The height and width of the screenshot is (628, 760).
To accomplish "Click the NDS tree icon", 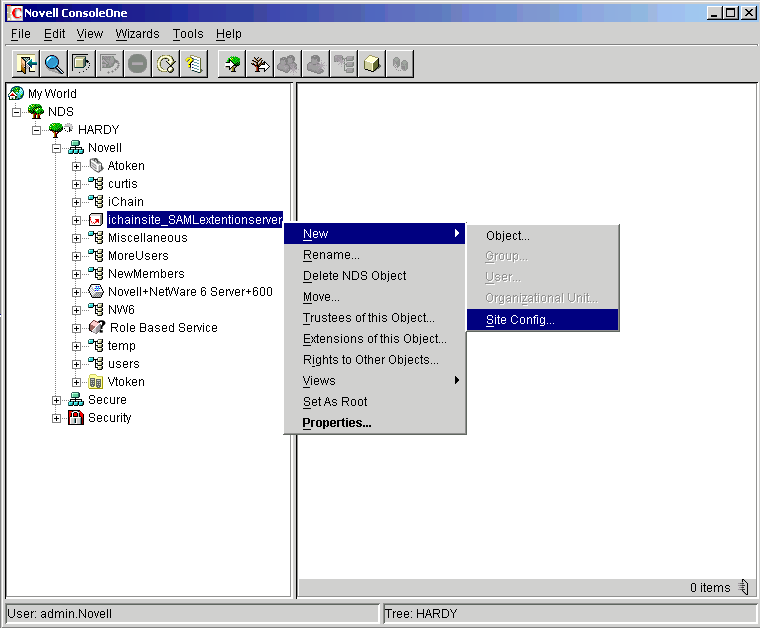I will 36,111.
